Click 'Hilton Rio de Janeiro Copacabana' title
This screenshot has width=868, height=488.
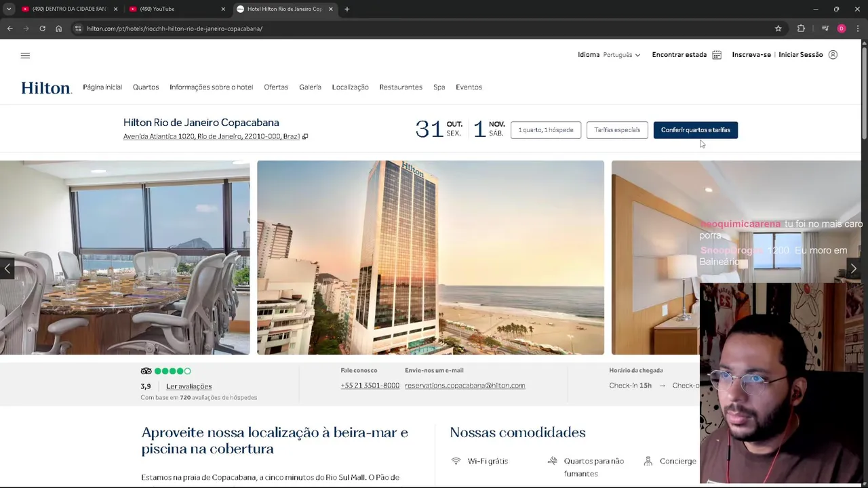[x=201, y=123]
